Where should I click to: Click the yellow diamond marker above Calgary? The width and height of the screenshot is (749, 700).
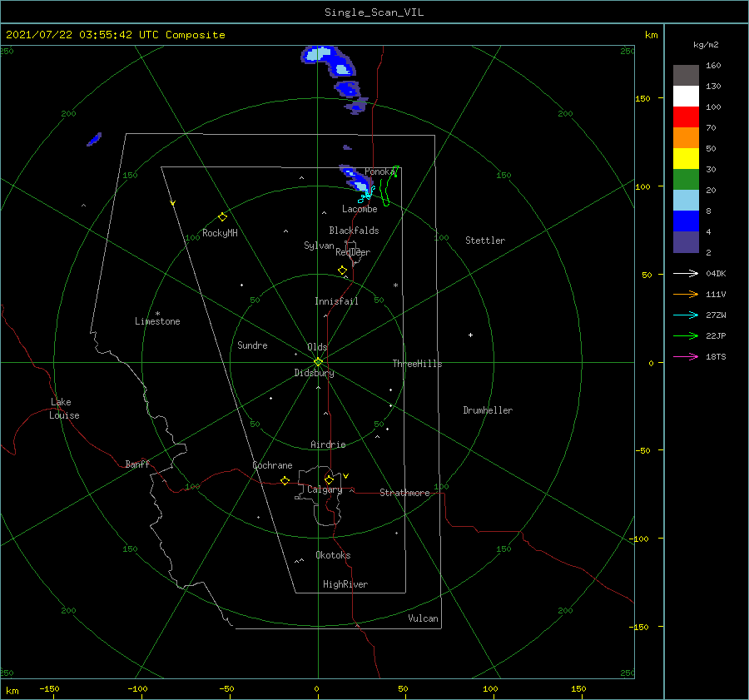point(329,479)
